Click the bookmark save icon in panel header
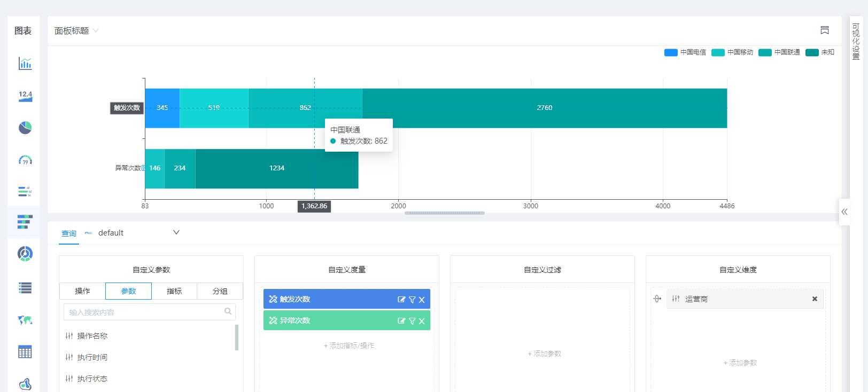 pos(825,30)
